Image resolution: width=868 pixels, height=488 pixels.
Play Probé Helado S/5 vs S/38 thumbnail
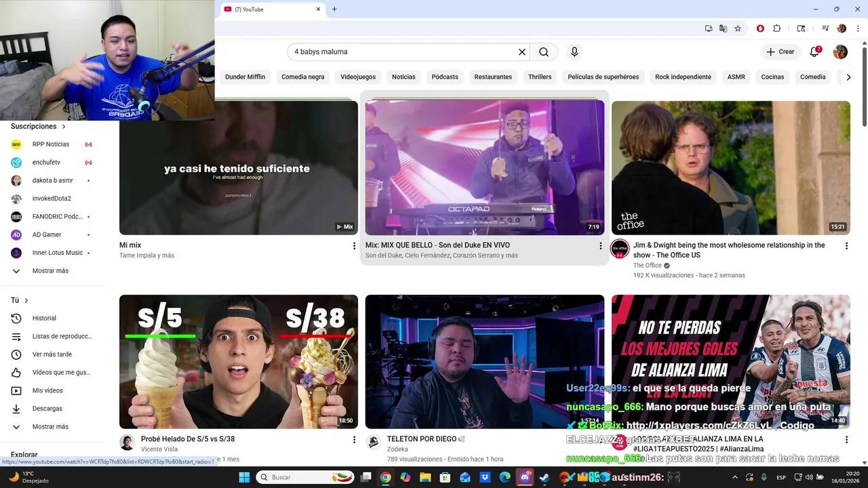coord(239,362)
